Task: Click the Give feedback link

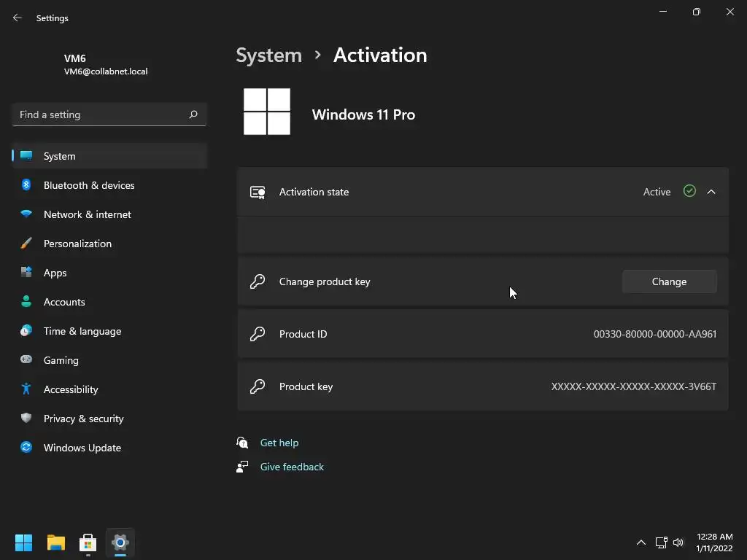Action: coord(292,467)
